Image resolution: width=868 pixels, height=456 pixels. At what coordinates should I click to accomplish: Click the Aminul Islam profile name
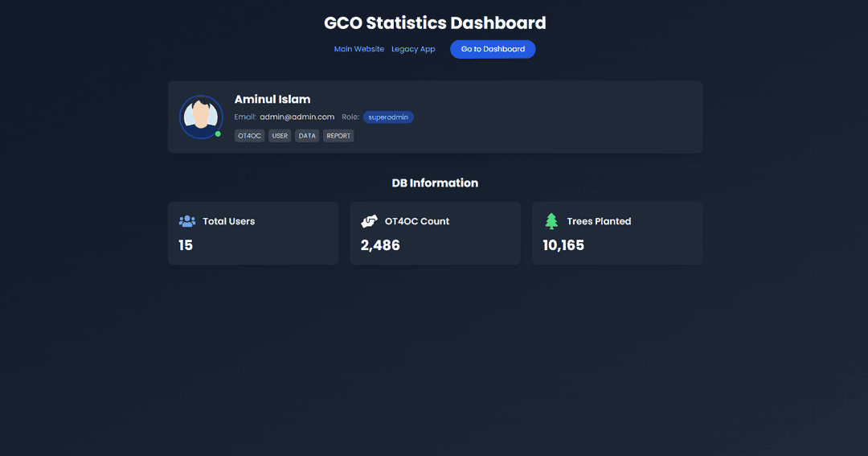click(x=272, y=100)
